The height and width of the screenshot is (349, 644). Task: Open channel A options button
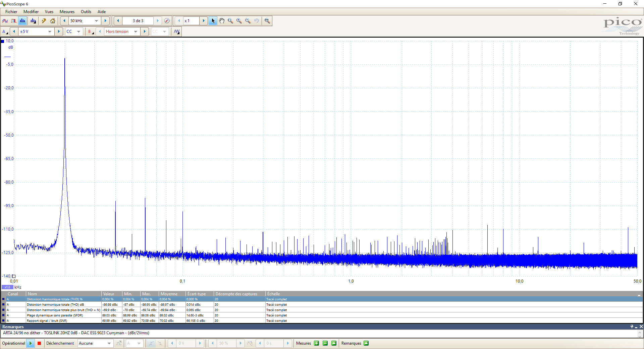point(5,32)
